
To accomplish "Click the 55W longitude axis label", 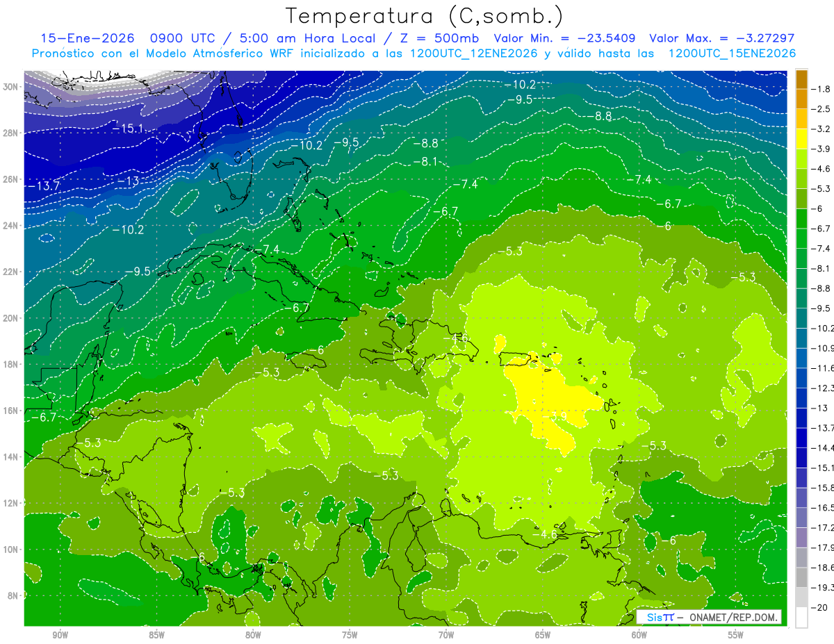I will pyautogui.click(x=736, y=635).
